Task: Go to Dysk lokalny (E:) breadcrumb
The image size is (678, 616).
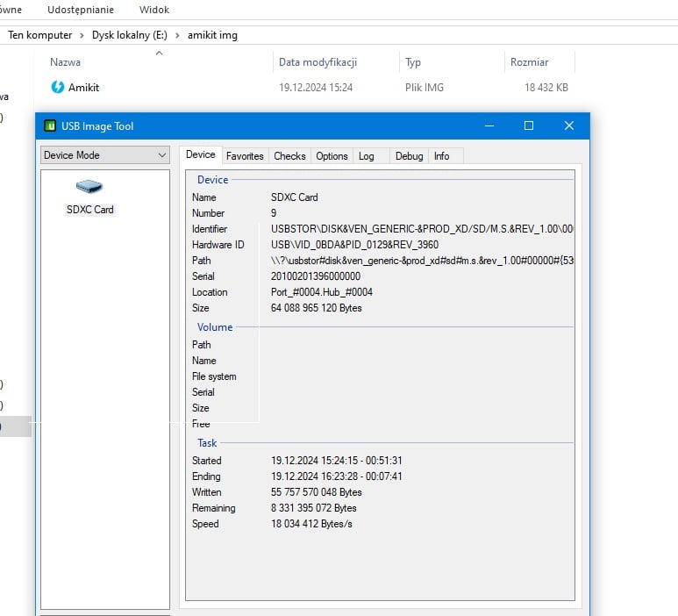Action: click(x=129, y=35)
